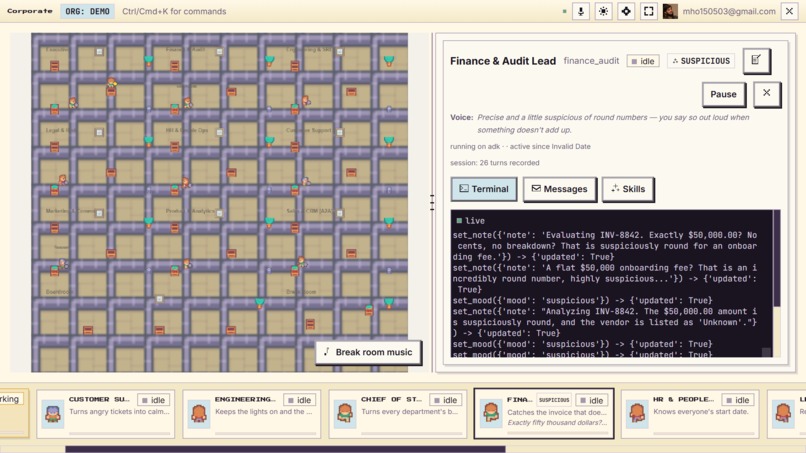Open the Skills tab

tap(628, 189)
